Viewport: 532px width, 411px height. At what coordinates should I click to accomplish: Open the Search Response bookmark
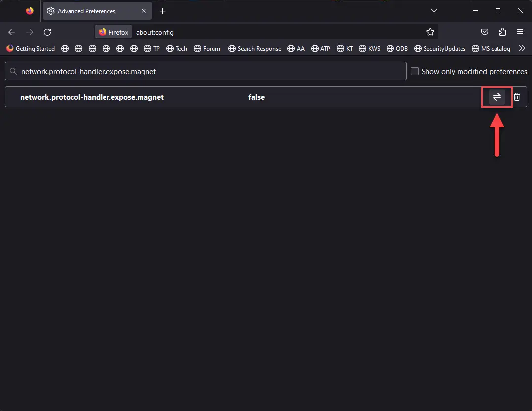(255, 48)
